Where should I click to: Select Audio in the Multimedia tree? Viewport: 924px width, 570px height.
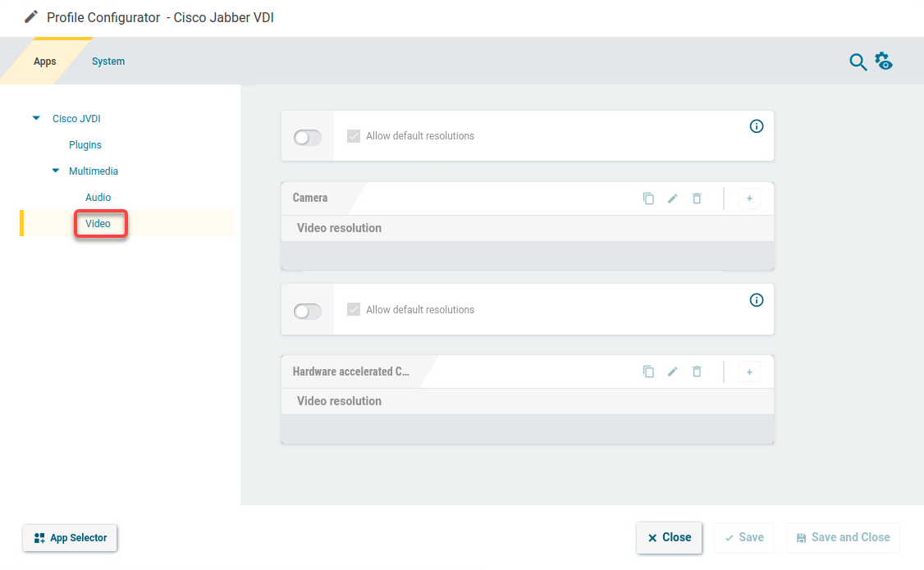point(98,198)
